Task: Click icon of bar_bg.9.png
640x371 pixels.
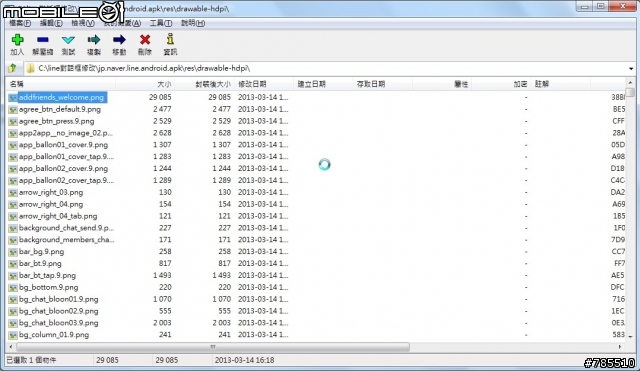Action: point(13,251)
